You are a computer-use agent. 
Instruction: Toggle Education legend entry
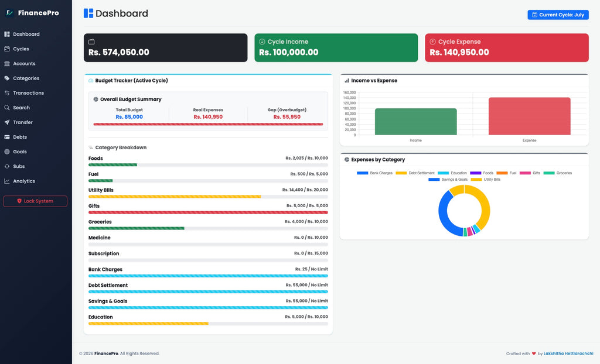(x=452, y=173)
